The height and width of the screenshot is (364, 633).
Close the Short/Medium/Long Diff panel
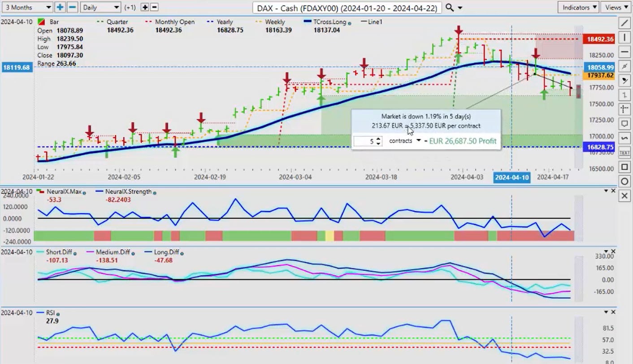[613, 251]
